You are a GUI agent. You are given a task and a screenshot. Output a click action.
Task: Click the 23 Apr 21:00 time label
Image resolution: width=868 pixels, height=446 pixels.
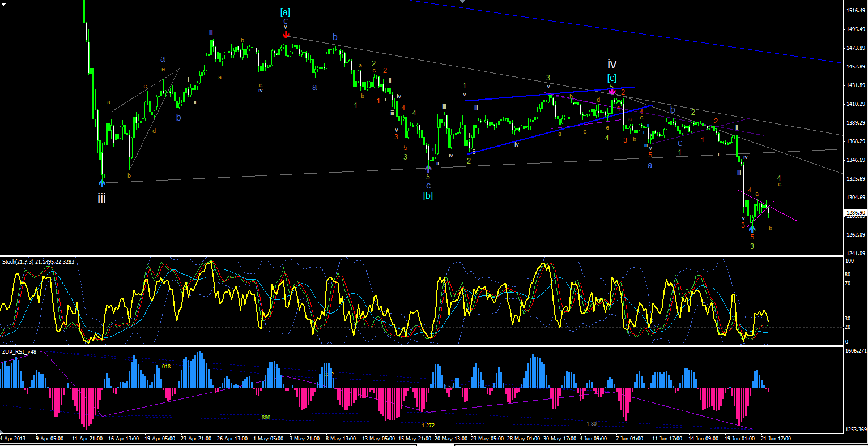pyautogui.click(x=195, y=438)
